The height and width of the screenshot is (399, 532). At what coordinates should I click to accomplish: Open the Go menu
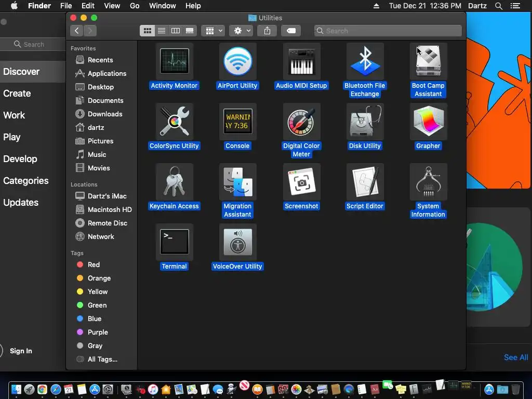(x=135, y=6)
